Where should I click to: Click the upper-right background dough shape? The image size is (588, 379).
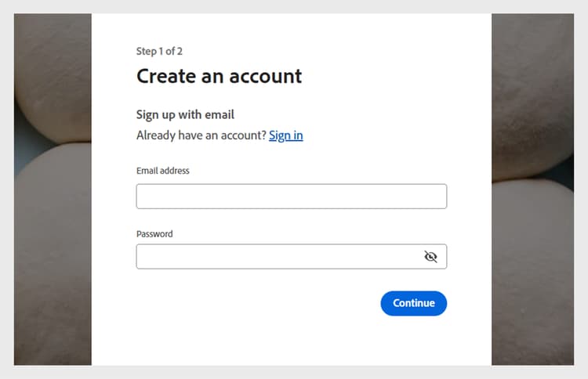click(x=533, y=94)
